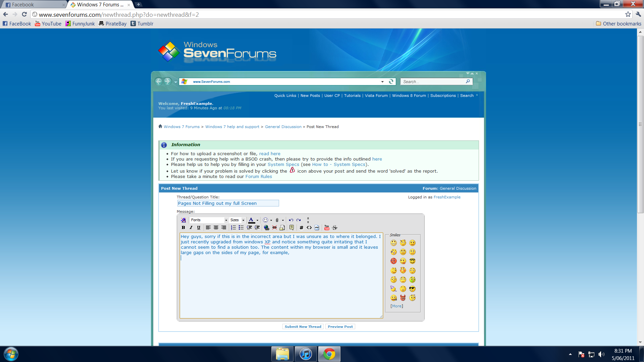Insert the green sick smiley
Viewport: 644px width, 362px height.
point(412,280)
